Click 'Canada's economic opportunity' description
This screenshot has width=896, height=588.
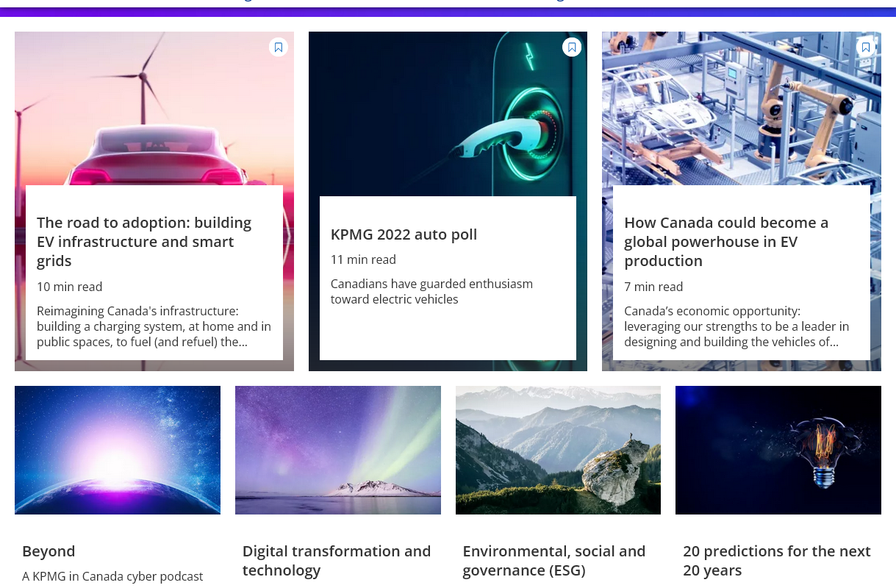(x=736, y=326)
